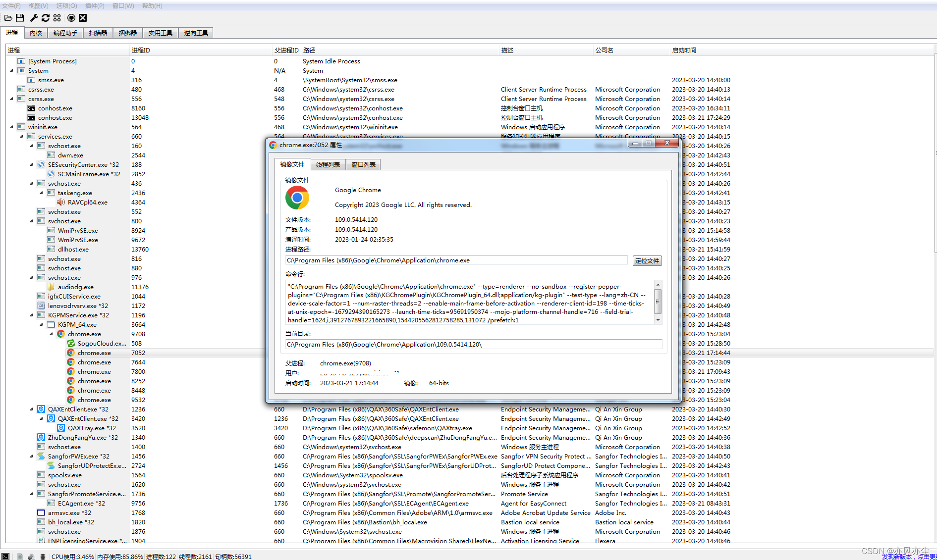Click the cubes icon in status bar
The image size is (937, 560).
click(x=31, y=557)
